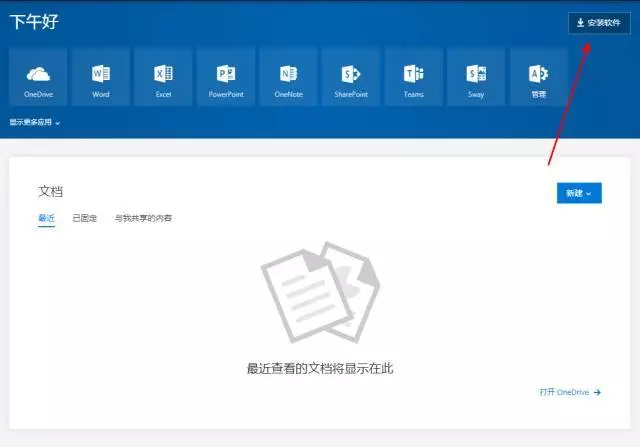640x447 pixels.
Task: Open the OneNote app tile
Action: [288, 77]
